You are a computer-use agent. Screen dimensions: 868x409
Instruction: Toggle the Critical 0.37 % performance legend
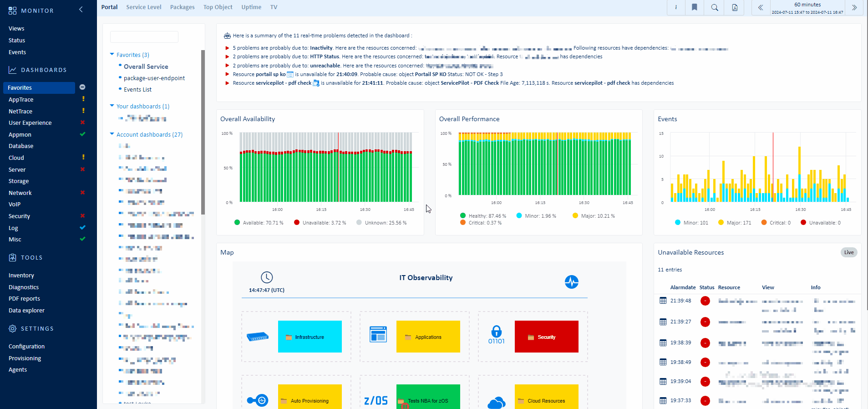point(481,223)
